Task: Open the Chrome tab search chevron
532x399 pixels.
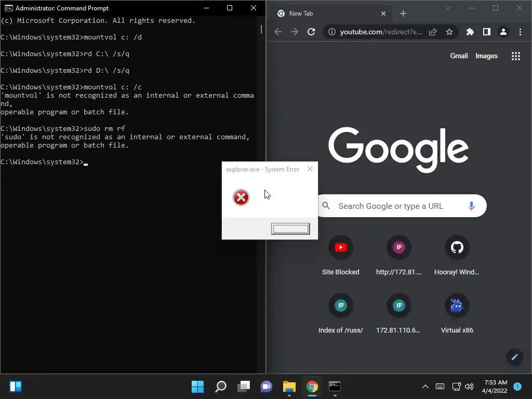Action: click(x=448, y=8)
